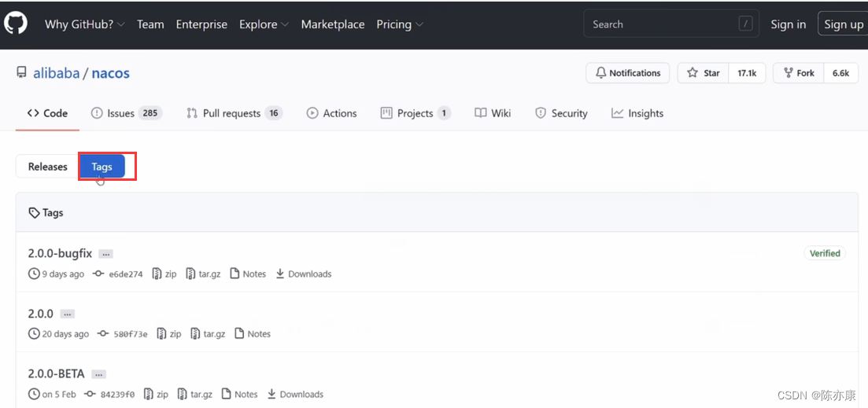868x408 pixels.
Task: Open the 2.0.0-bugfix tag
Action: (x=60, y=253)
